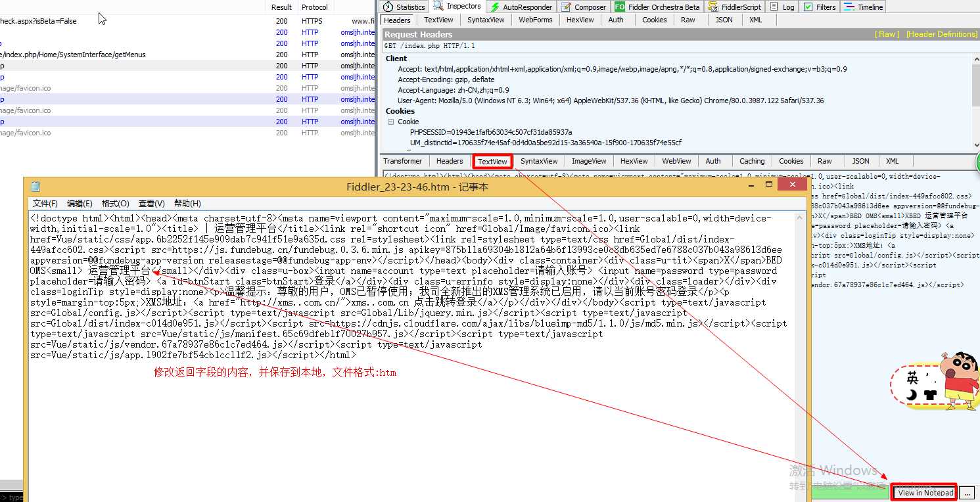Select the response Cookies tab
The width and height of the screenshot is (980, 502).
pyautogui.click(x=791, y=161)
